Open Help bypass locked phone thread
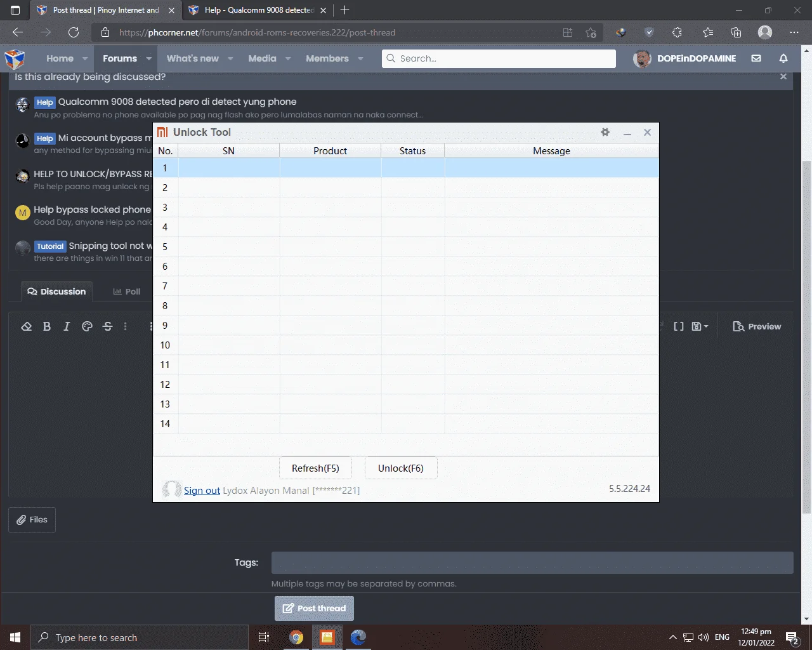Screen dimensions: 812x650 [93, 209]
